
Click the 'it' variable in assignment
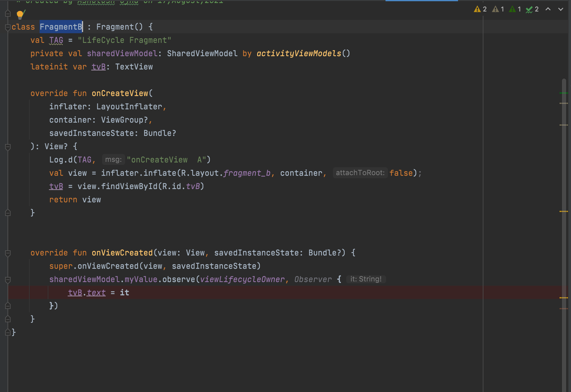pyautogui.click(x=124, y=293)
